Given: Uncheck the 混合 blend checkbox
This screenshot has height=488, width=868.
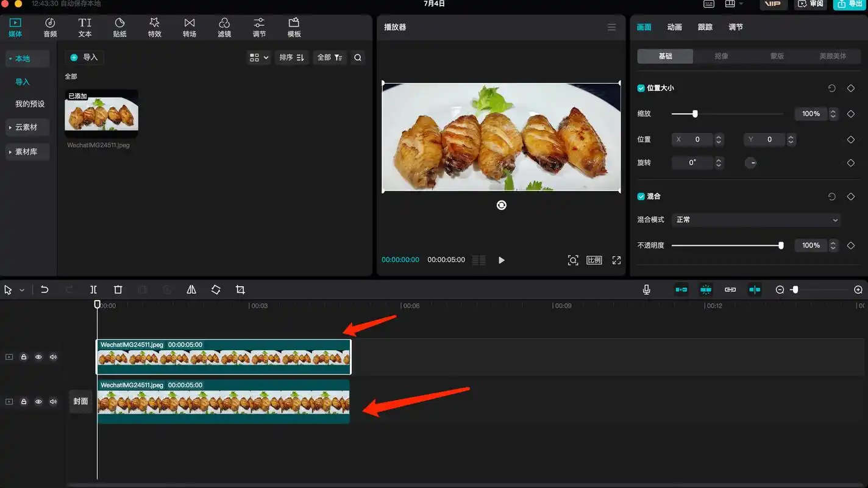Looking at the screenshot, I should (641, 196).
